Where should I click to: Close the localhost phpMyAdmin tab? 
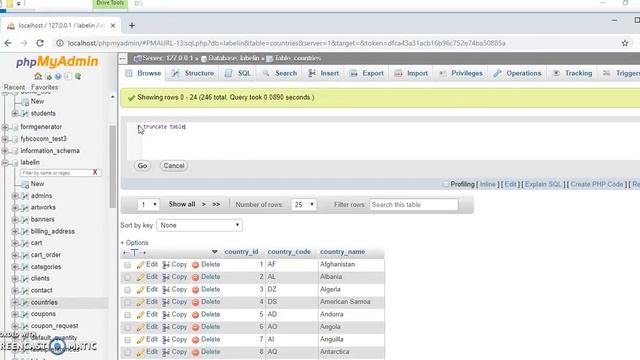113,25
